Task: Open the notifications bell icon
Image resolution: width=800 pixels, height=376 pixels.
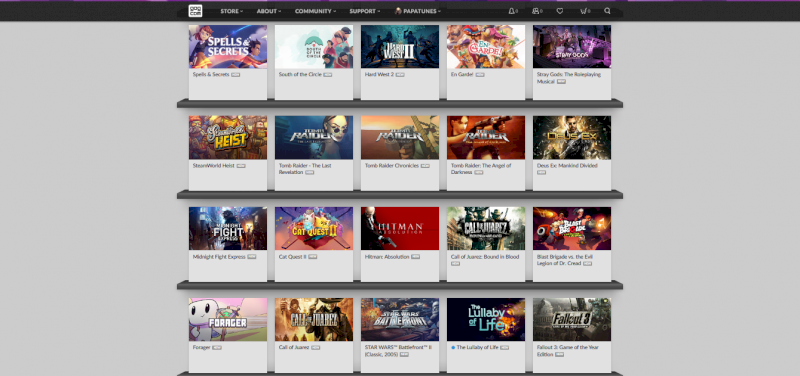Action: 511,11
